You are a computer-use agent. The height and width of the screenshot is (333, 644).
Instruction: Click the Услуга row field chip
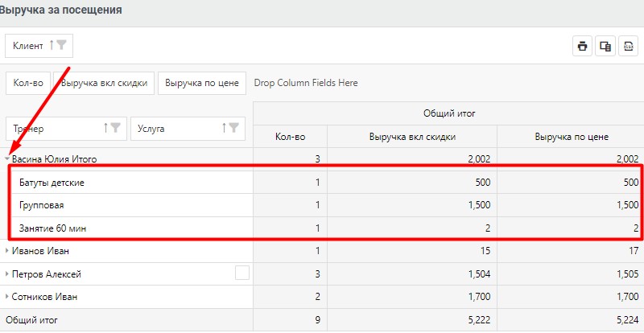coord(188,129)
